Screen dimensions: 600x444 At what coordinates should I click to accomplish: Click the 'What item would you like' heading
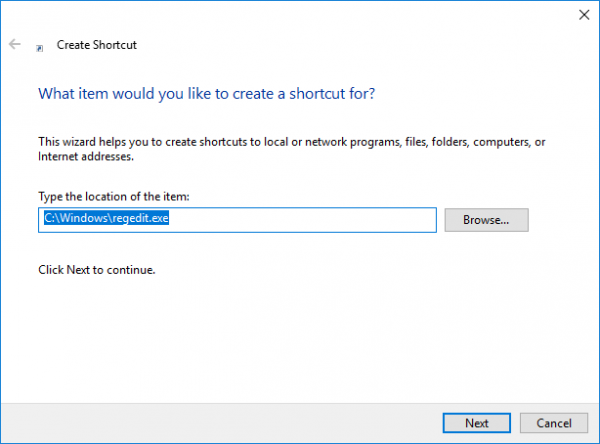coord(206,93)
